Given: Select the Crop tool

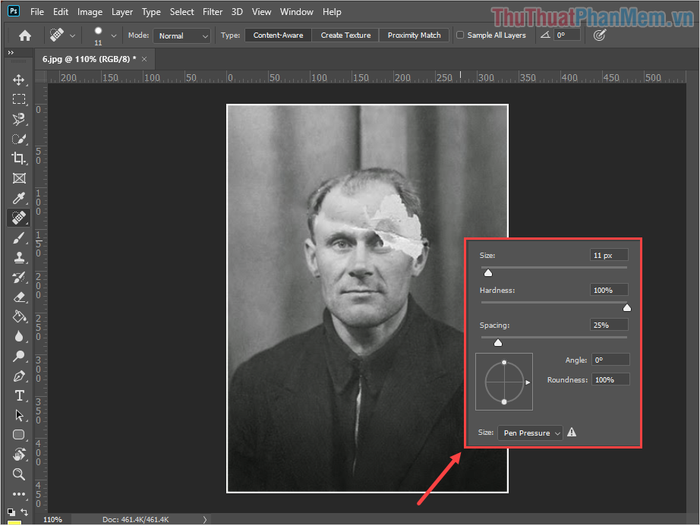Looking at the screenshot, I should 19,158.
